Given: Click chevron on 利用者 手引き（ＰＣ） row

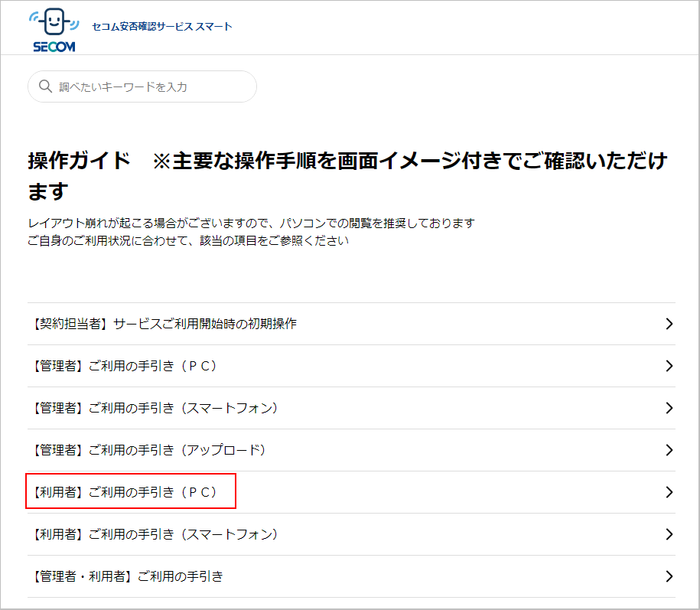Looking at the screenshot, I should click(x=669, y=491).
